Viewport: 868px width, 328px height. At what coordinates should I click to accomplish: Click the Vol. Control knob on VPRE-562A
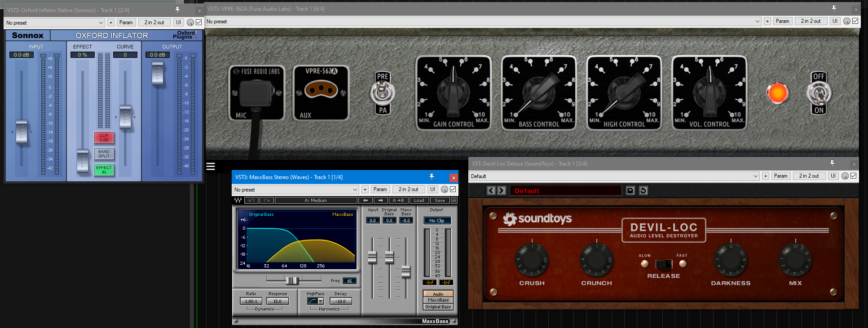click(x=709, y=92)
